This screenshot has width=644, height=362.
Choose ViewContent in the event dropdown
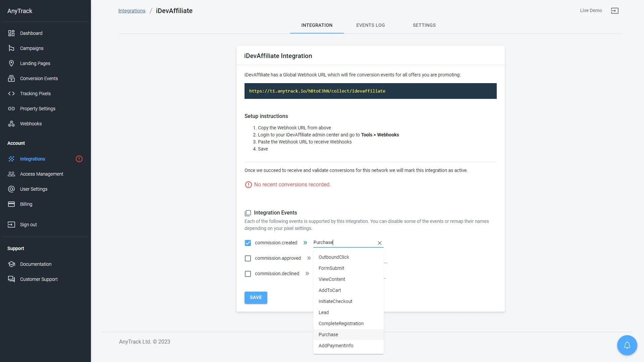[x=348, y=279]
